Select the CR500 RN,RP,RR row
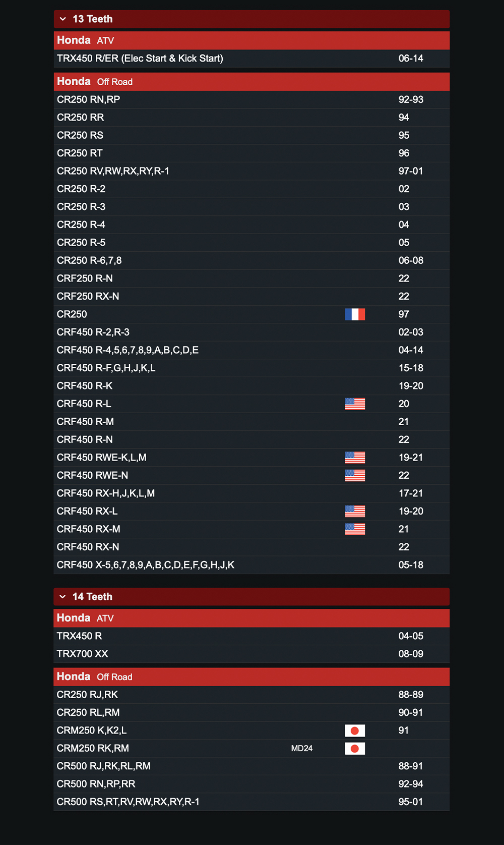This screenshot has width=504, height=845. [251, 784]
